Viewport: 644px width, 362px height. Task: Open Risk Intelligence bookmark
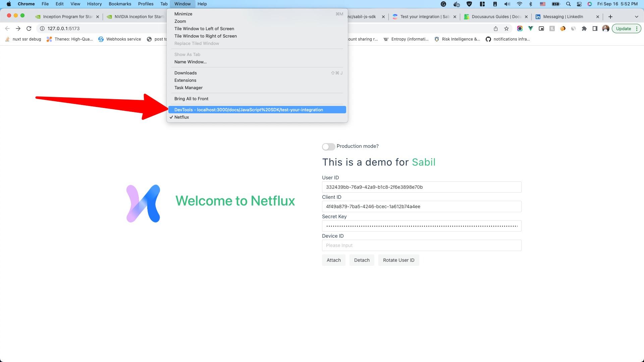[458, 39]
